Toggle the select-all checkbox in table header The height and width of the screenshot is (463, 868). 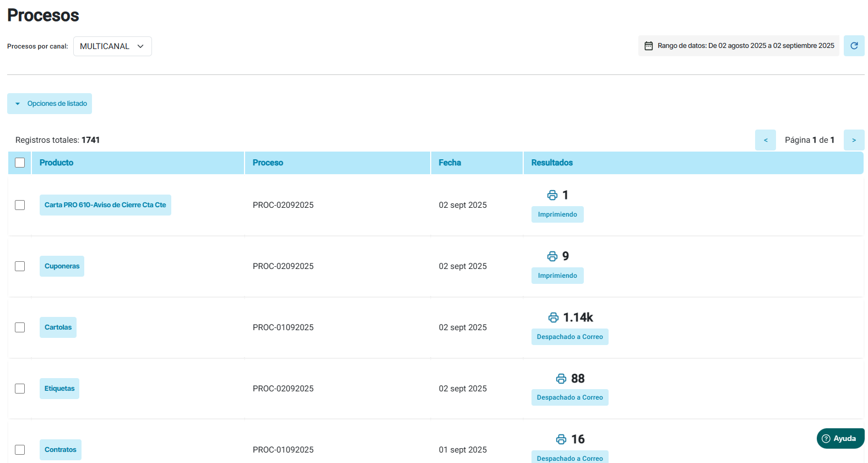[x=20, y=163]
